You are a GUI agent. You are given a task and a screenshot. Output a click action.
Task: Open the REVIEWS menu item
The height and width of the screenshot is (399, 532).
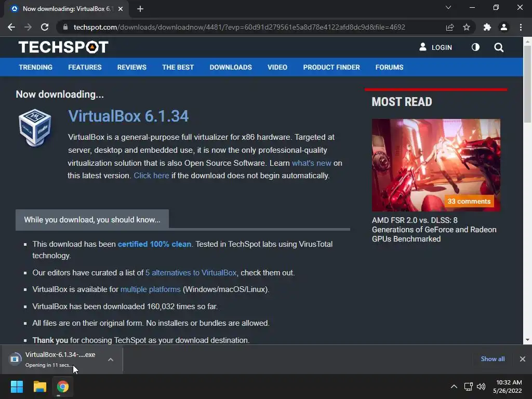pyautogui.click(x=131, y=67)
